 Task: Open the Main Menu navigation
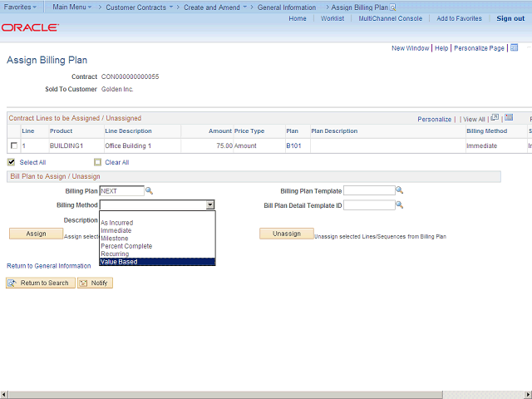(71, 7)
